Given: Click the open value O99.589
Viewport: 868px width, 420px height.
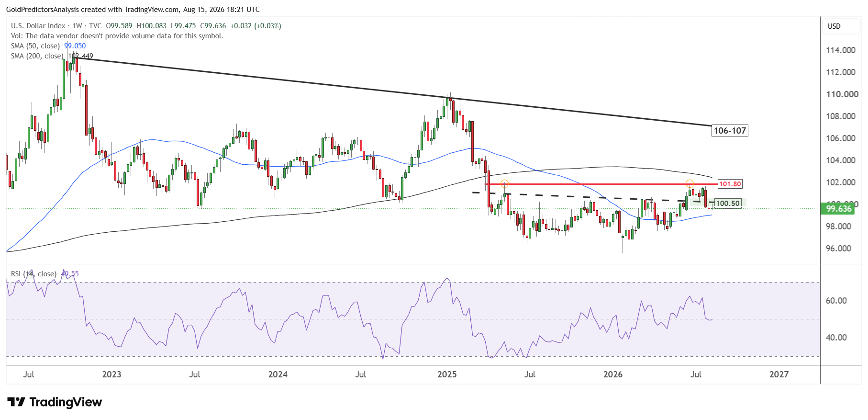Looking at the screenshot, I should click(x=119, y=26).
